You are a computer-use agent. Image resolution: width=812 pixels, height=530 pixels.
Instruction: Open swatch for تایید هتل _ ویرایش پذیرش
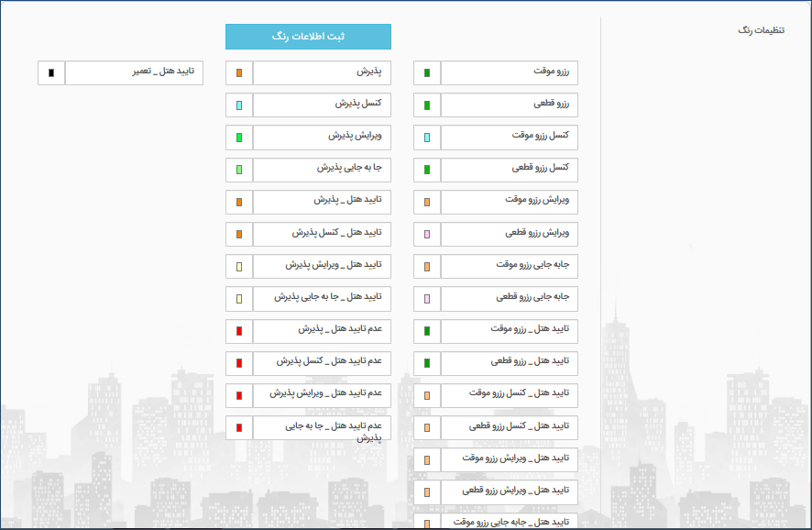coord(239,266)
